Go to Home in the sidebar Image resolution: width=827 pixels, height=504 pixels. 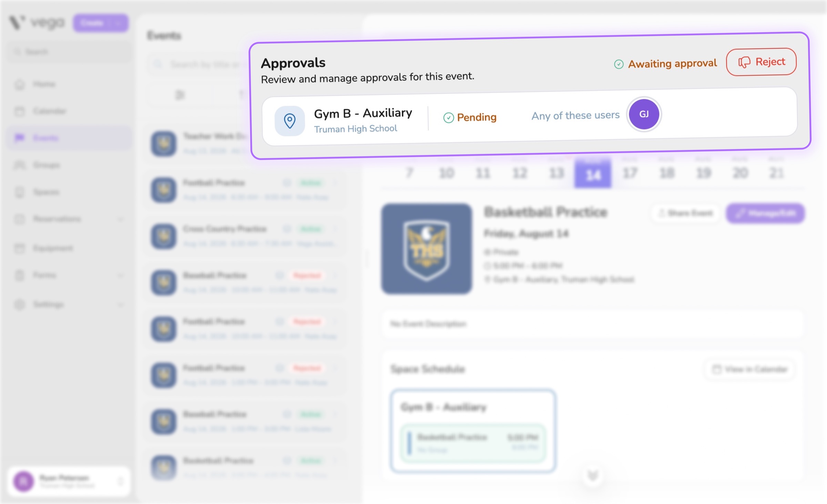point(69,84)
